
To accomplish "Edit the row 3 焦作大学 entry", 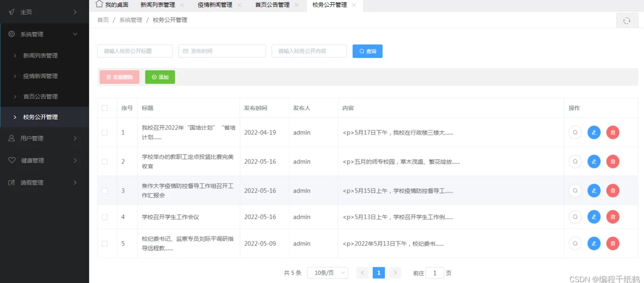I will (x=594, y=191).
